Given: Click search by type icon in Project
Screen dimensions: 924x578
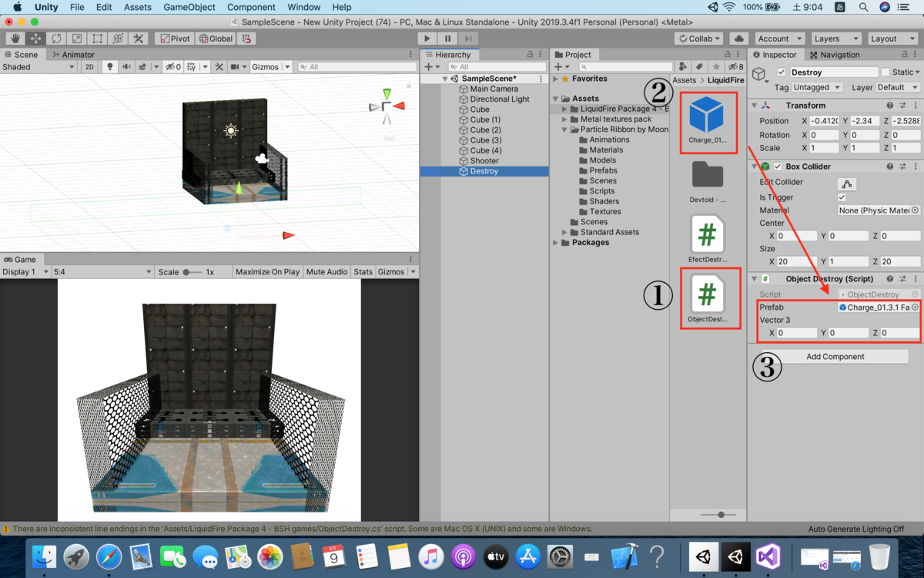Looking at the screenshot, I should (x=682, y=67).
